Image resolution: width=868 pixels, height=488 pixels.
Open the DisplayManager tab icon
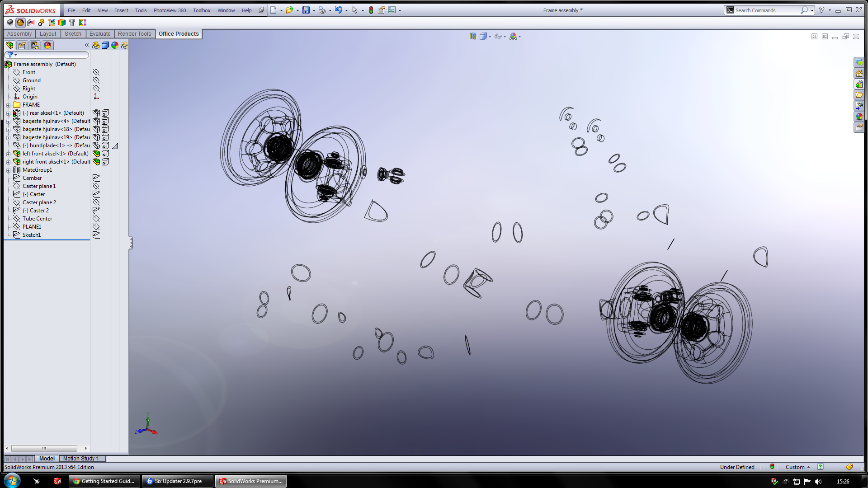(x=47, y=45)
